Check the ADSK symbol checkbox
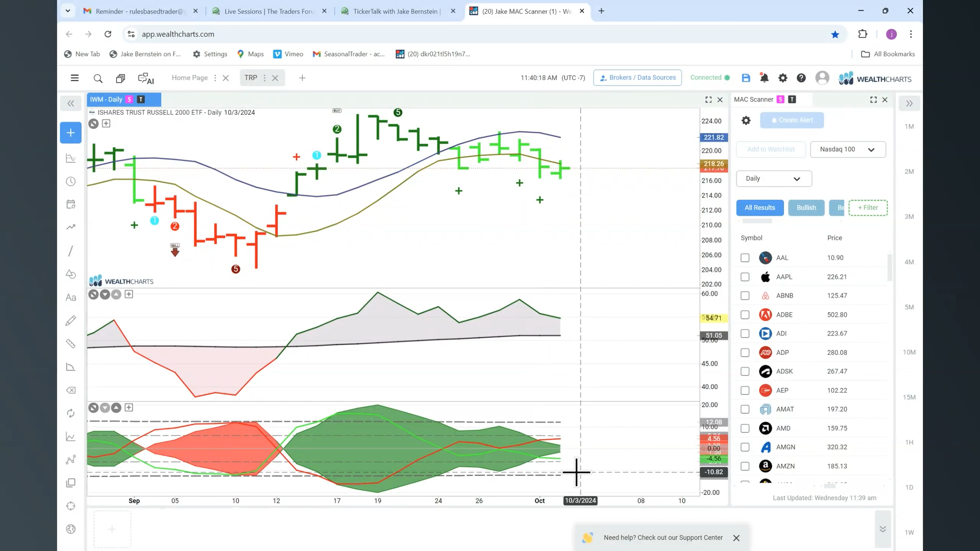The height and width of the screenshot is (551, 980). [745, 371]
